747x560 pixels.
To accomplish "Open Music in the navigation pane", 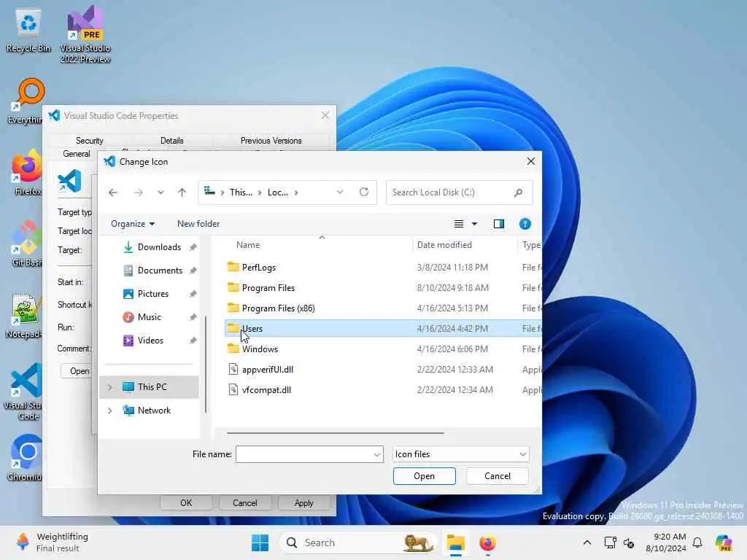I will (x=149, y=317).
